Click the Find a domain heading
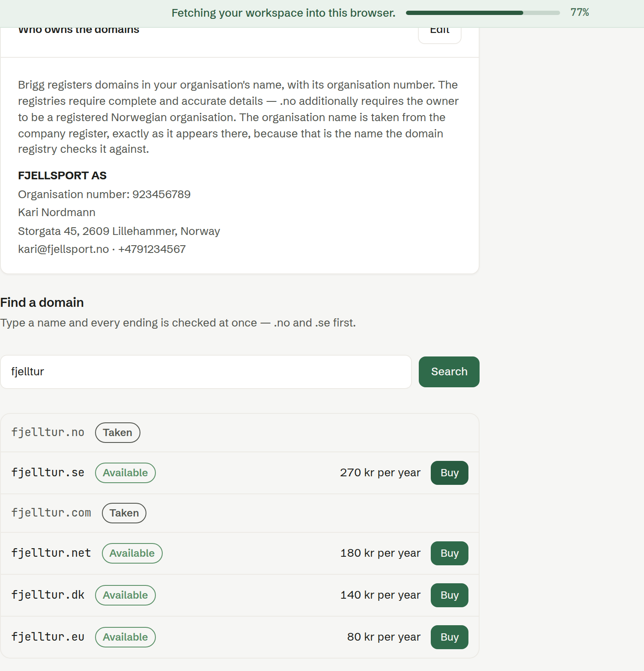 pyautogui.click(x=42, y=303)
